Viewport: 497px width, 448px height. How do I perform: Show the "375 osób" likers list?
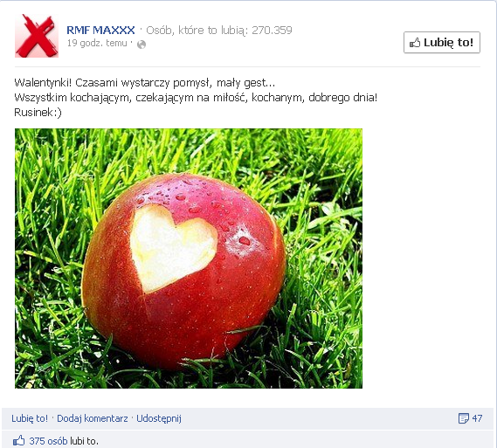click(48, 441)
